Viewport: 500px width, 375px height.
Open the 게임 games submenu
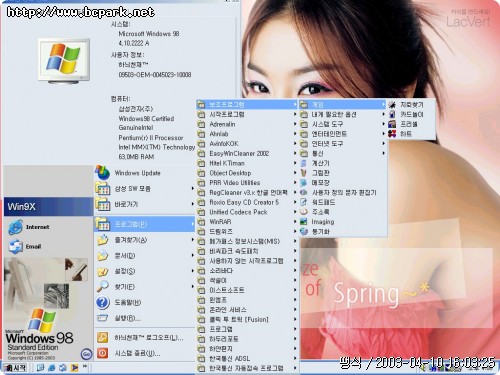coord(343,105)
